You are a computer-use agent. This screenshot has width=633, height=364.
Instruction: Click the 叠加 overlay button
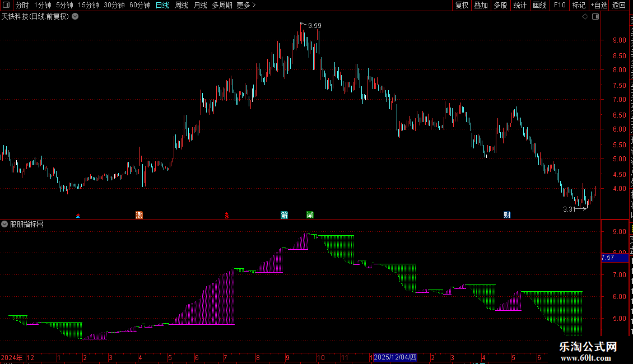click(481, 5)
